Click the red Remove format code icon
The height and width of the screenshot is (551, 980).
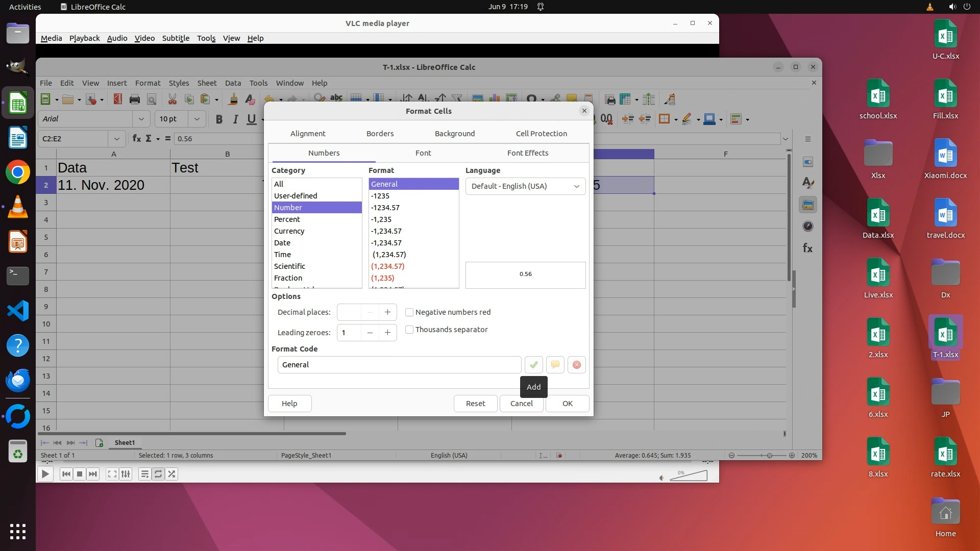click(576, 365)
